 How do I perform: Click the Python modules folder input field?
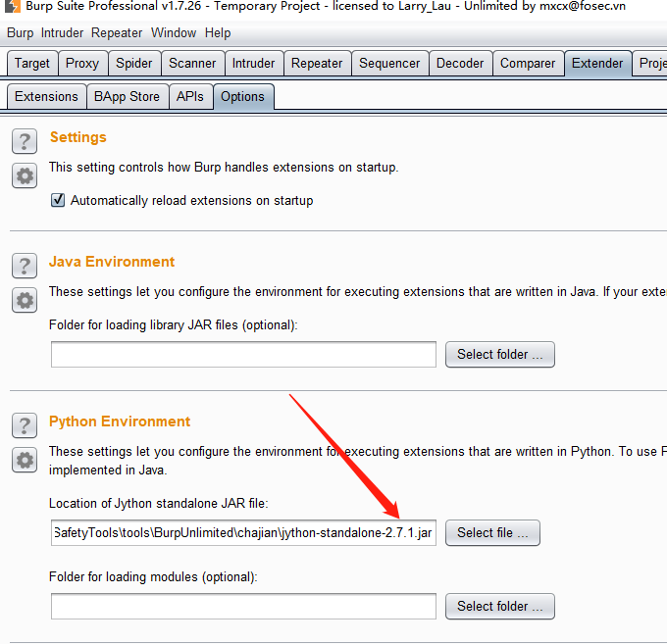(x=242, y=607)
